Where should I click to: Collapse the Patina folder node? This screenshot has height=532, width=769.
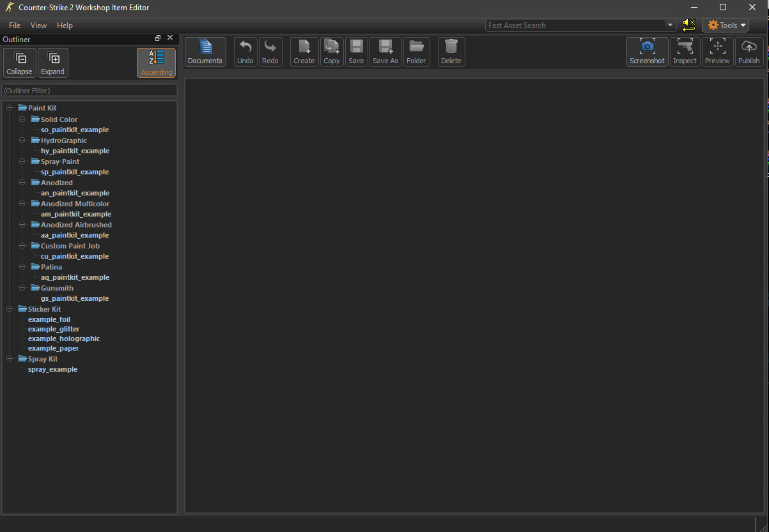coord(22,267)
